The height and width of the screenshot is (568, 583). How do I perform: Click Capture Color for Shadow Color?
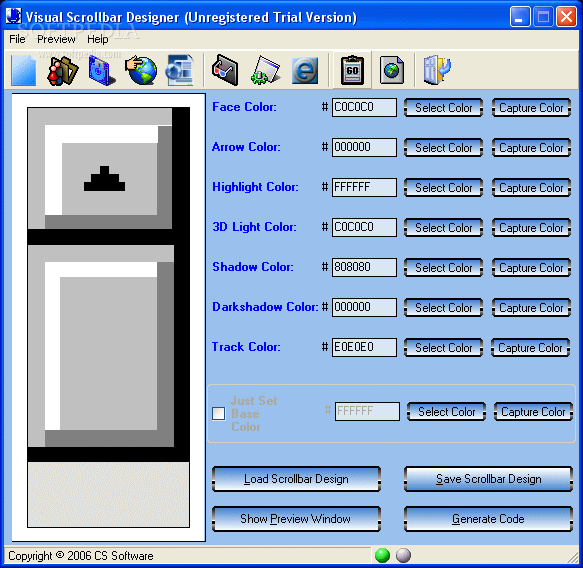click(x=531, y=268)
